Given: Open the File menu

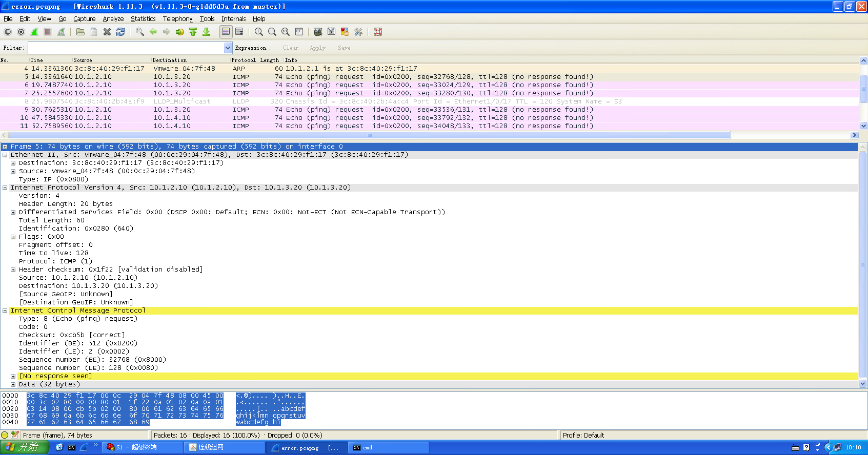Looking at the screenshot, I should tap(8, 19).
